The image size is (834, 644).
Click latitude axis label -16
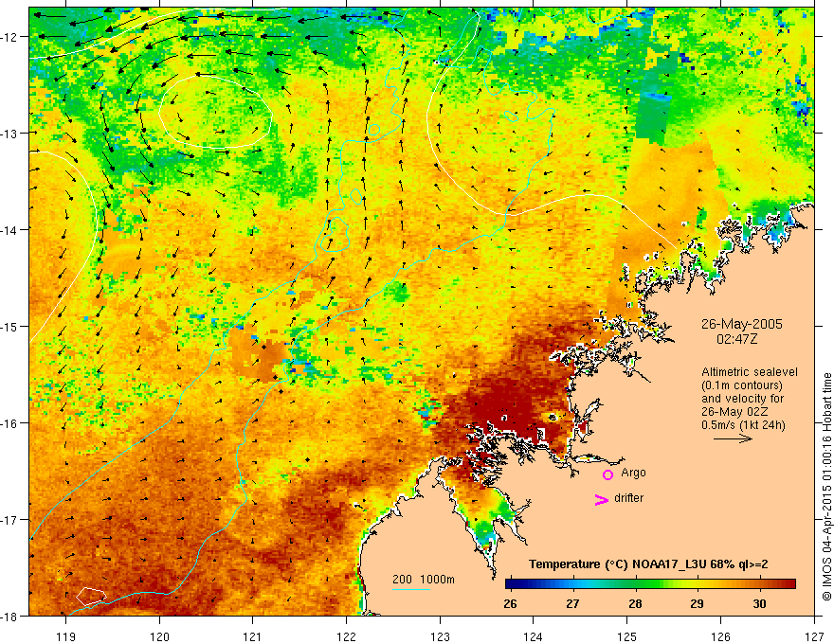(10, 423)
